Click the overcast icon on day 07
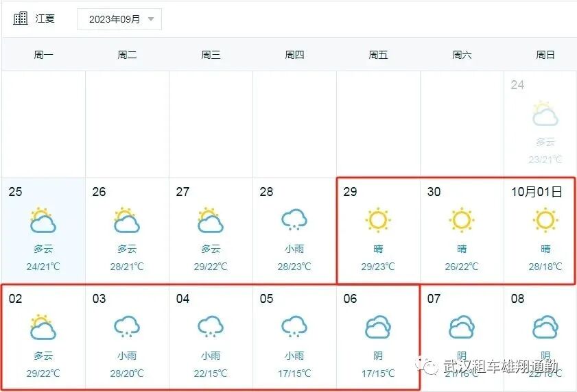577x392 pixels. [462, 326]
